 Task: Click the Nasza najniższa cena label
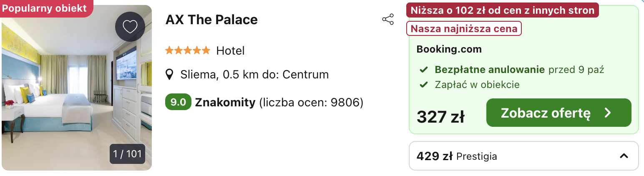pyautogui.click(x=464, y=29)
